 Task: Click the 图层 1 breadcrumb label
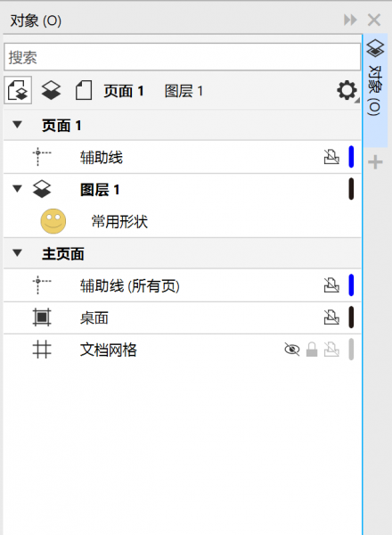pyautogui.click(x=184, y=91)
